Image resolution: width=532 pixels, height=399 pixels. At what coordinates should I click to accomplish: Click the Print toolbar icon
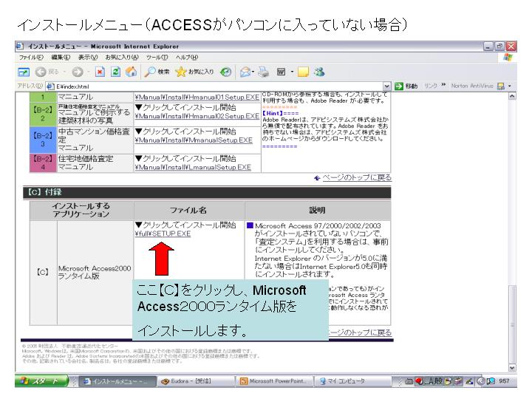[264, 72]
